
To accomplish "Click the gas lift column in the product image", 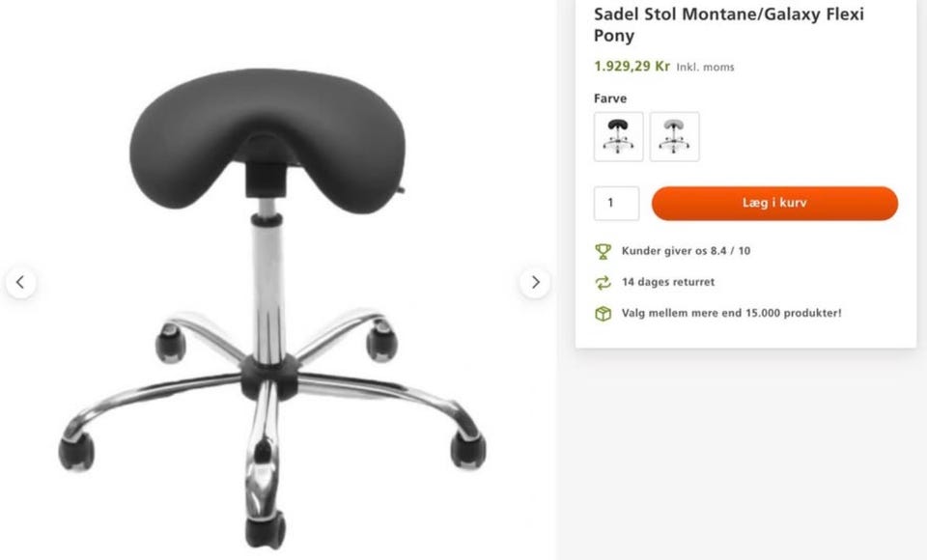I will tap(267, 284).
